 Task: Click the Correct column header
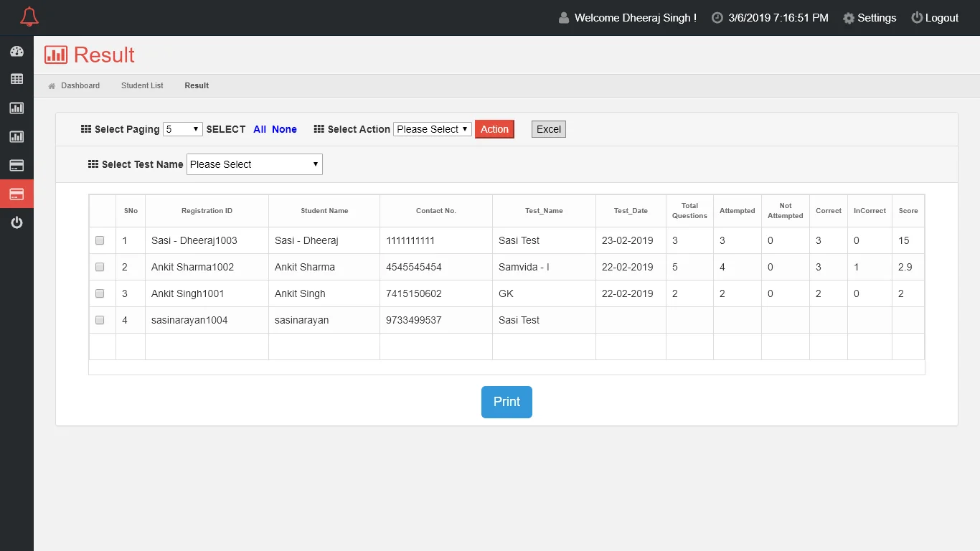coord(829,211)
